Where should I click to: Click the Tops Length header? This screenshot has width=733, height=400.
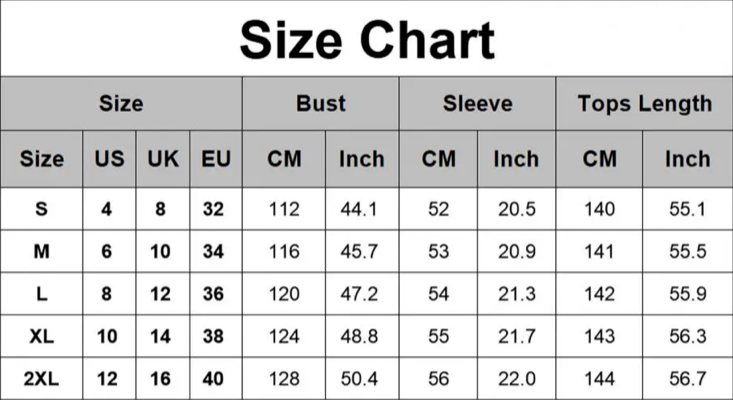tap(645, 103)
